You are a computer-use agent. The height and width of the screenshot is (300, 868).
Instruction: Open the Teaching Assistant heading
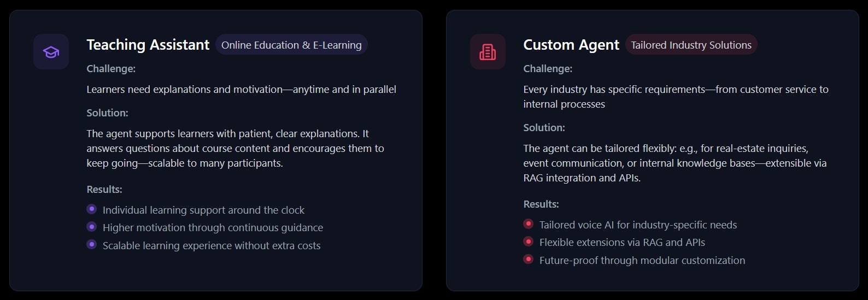click(148, 45)
